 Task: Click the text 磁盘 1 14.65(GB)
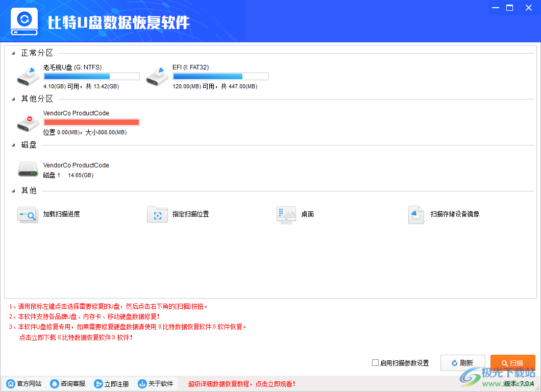tap(68, 175)
